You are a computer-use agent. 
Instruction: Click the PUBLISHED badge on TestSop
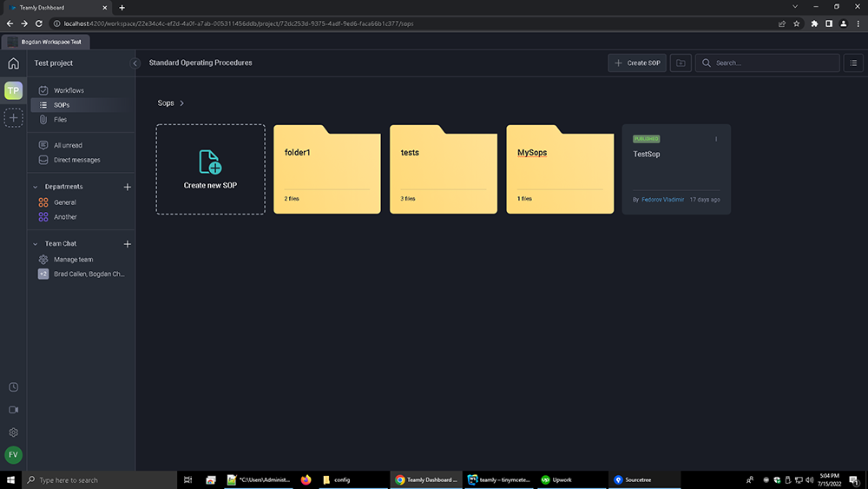tap(647, 139)
